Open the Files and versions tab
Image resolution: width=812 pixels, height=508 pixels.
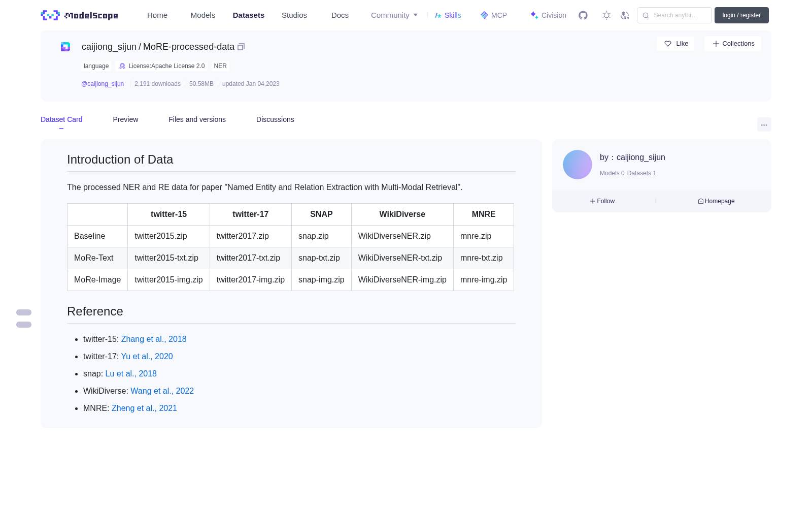click(x=197, y=119)
